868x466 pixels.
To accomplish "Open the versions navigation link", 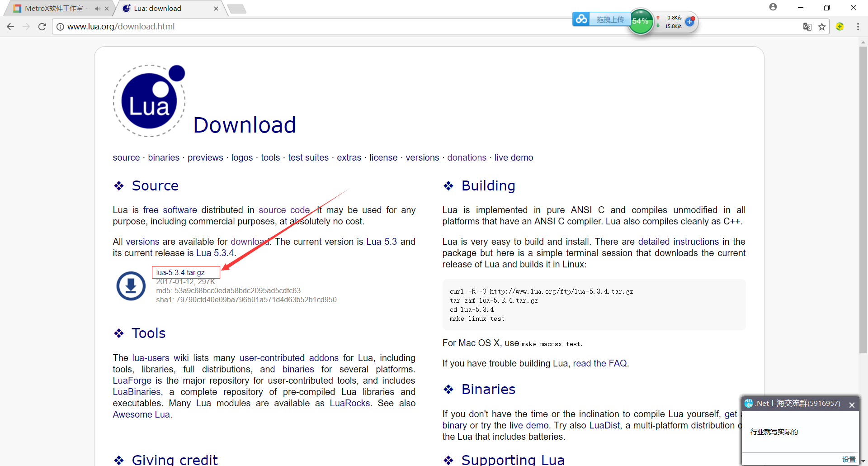I will click(x=422, y=157).
